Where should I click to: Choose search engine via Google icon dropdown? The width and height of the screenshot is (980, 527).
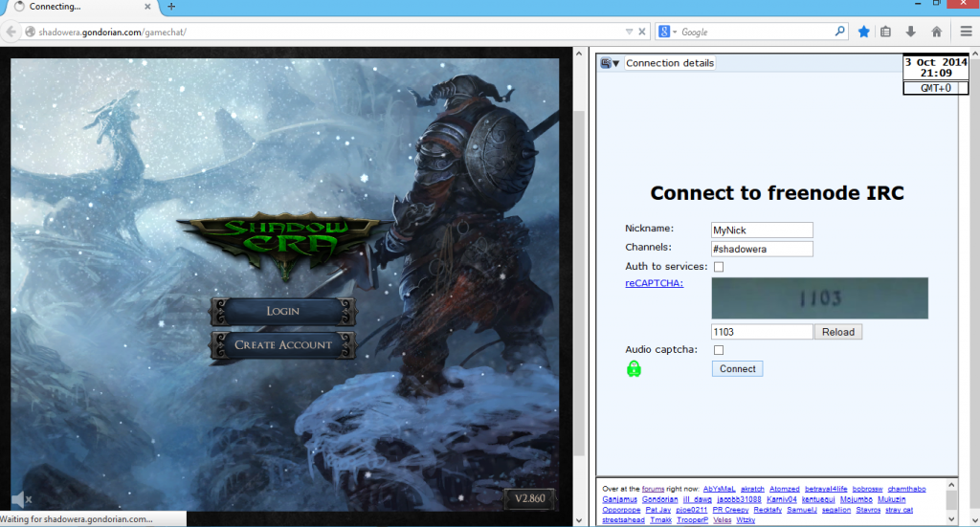[667, 32]
